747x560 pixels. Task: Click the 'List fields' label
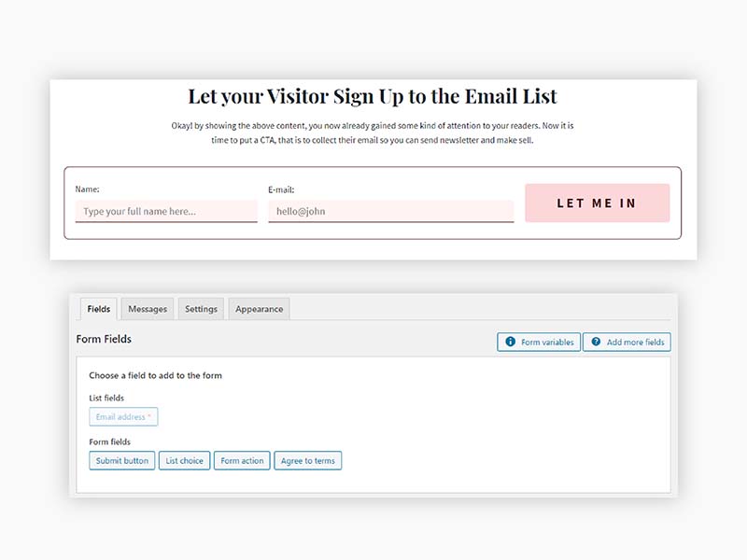point(106,398)
